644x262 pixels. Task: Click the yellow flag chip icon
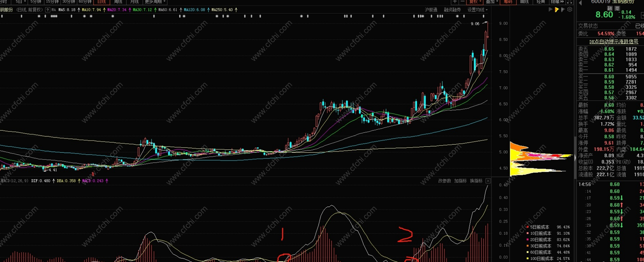pyautogui.click(x=557, y=10)
